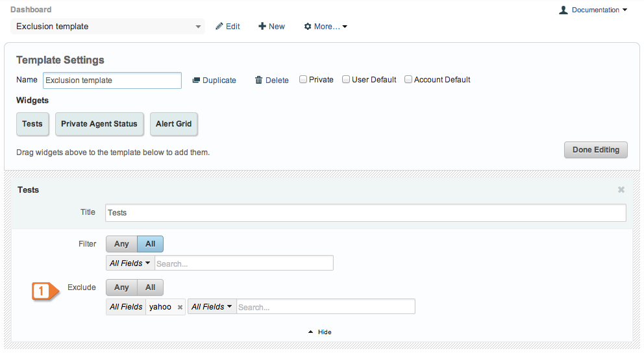The image size is (644, 353).
Task: Tick the Account Default checkbox
Action: pos(408,79)
